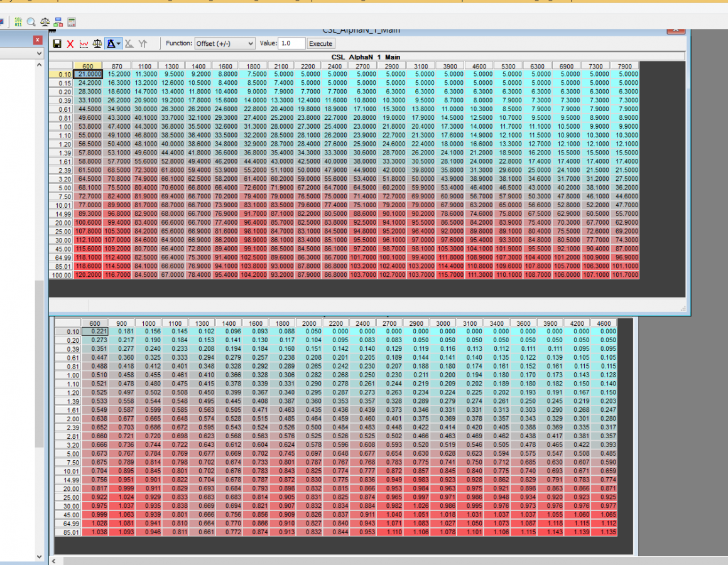Click the left panel scroll up arrow

point(39,65)
